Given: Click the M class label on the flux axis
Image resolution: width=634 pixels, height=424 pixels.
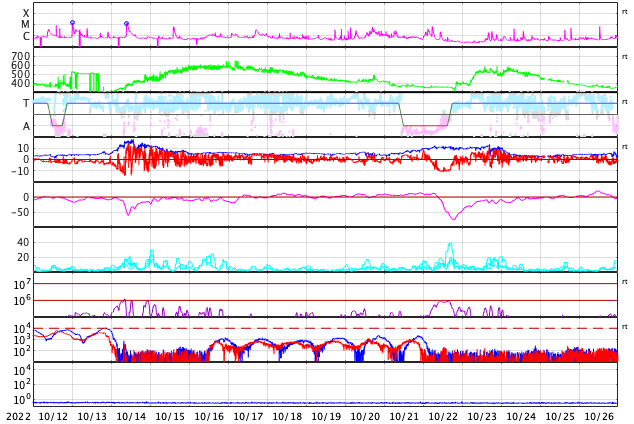Looking at the screenshot, I should (x=25, y=25).
